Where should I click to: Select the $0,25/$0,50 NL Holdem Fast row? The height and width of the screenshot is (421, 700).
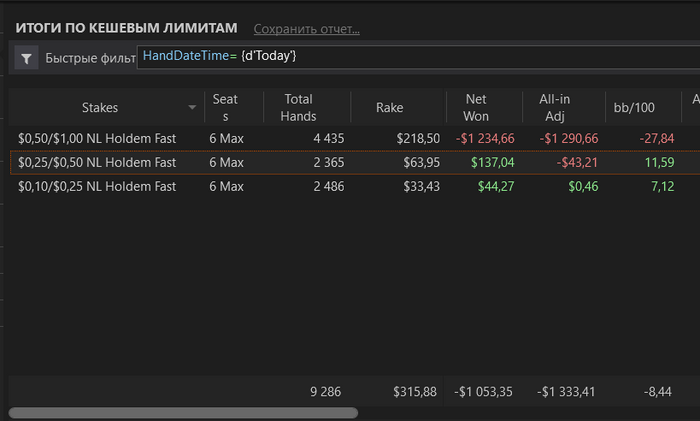click(355, 163)
